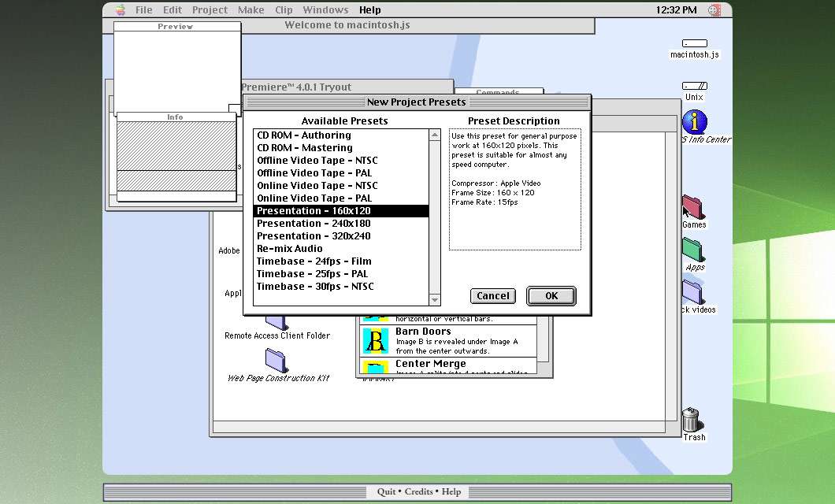The height and width of the screenshot is (504, 835).
Task: Select the Presentation - 160x120 preset
Action: click(341, 211)
